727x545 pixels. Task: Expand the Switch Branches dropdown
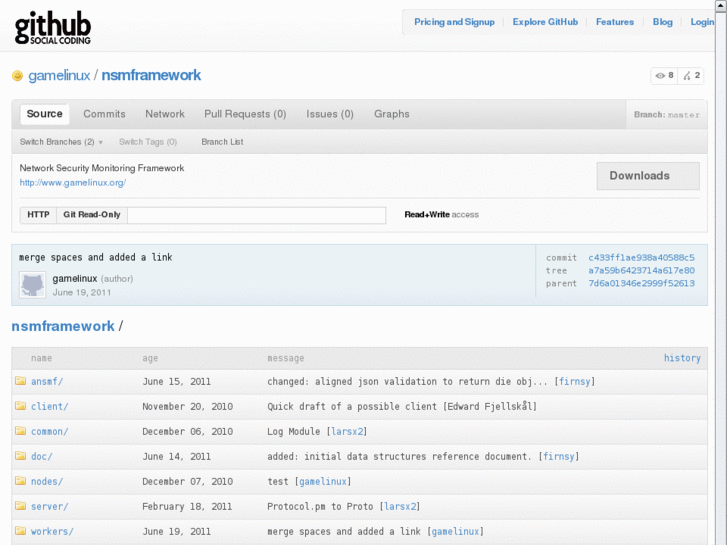click(61, 142)
